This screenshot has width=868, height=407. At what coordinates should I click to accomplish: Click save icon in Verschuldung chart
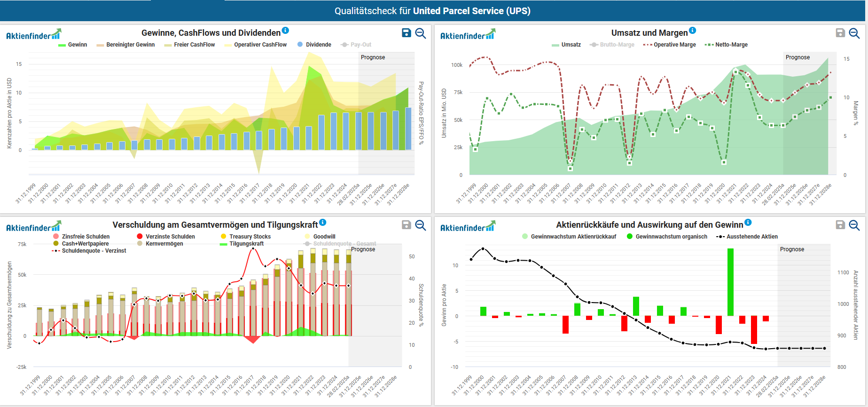[407, 225]
